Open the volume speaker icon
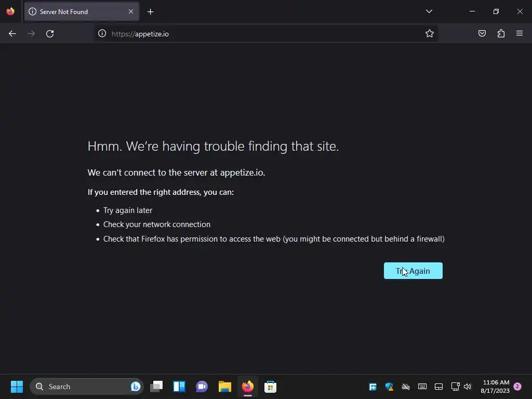 (x=468, y=387)
